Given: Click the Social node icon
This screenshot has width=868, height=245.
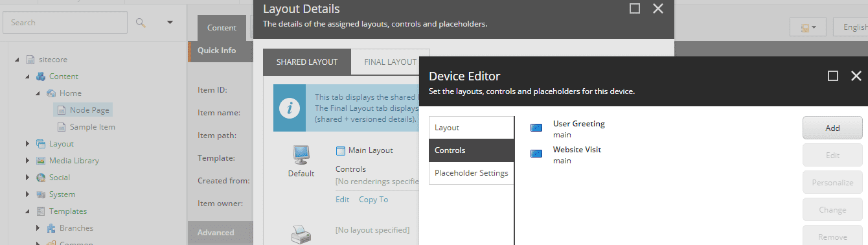Looking at the screenshot, I should click(x=41, y=178).
